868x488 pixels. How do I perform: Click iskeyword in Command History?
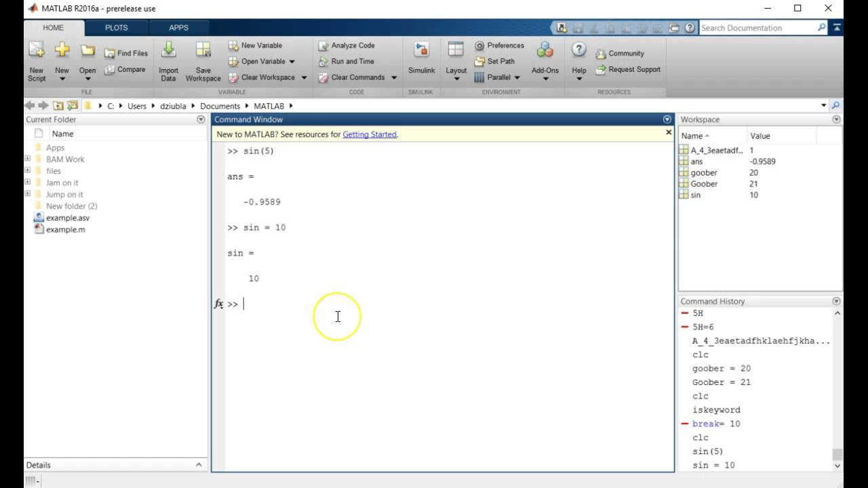click(716, 410)
